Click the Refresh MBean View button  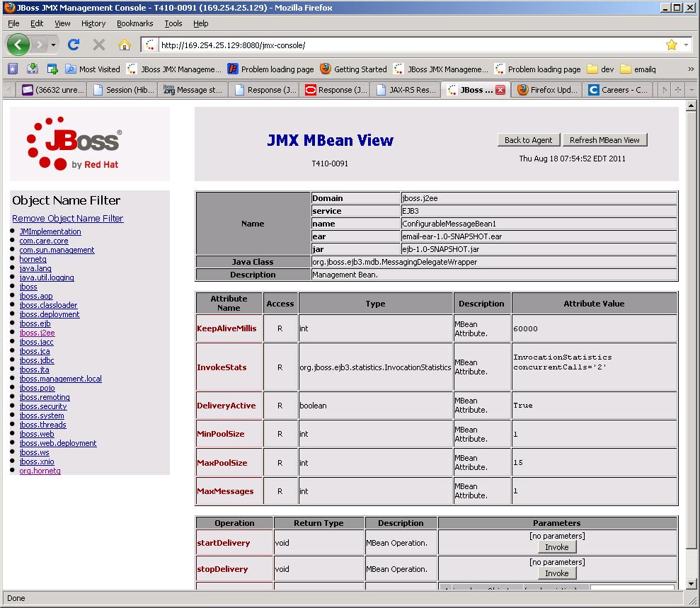coord(604,140)
